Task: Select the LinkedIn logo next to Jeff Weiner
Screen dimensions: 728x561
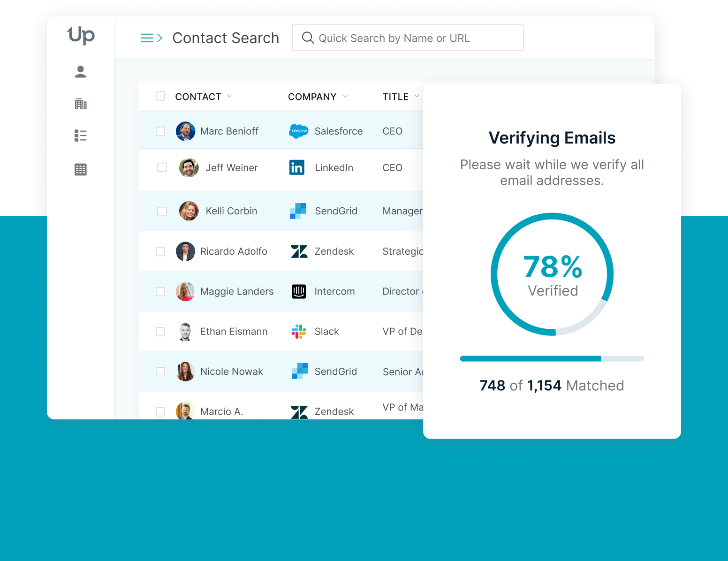Action: point(296,167)
